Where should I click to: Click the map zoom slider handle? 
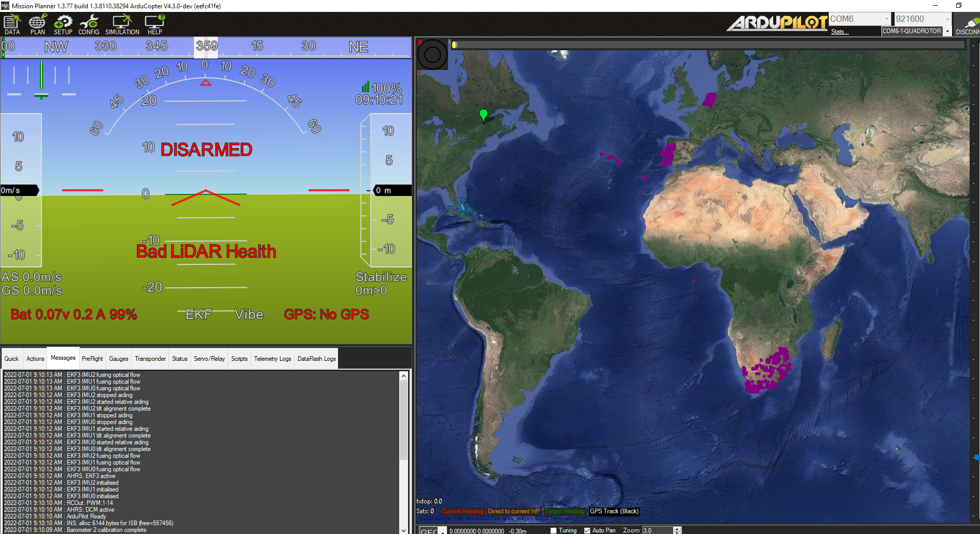coord(977,457)
